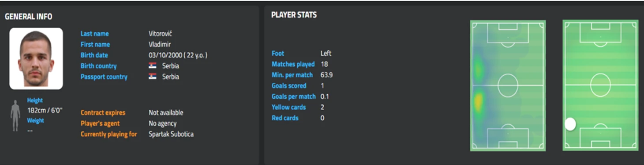Click the center circle of heatmap pitch
Image resolution: width=644 pixels, height=165 pixels.
click(x=508, y=85)
